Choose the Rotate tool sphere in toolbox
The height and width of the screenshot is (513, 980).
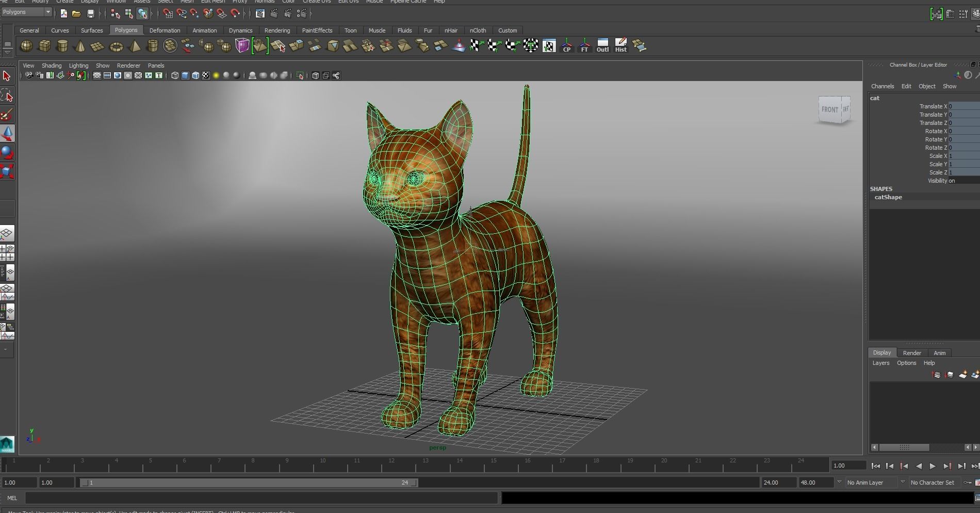(x=7, y=153)
